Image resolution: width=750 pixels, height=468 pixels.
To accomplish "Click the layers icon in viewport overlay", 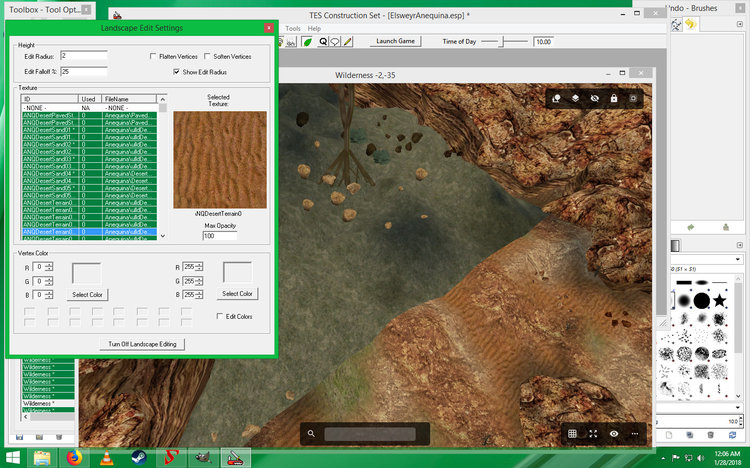I will click(575, 98).
